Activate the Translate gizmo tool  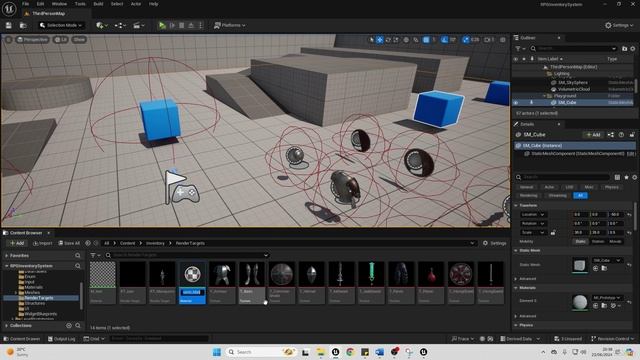point(380,40)
